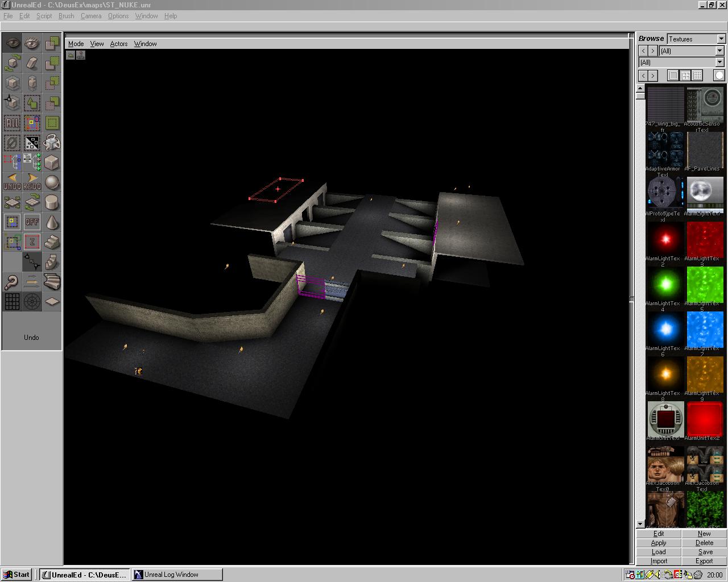Build a cube brush with the Cube icon
This screenshot has height=582, width=728.
click(52, 162)
